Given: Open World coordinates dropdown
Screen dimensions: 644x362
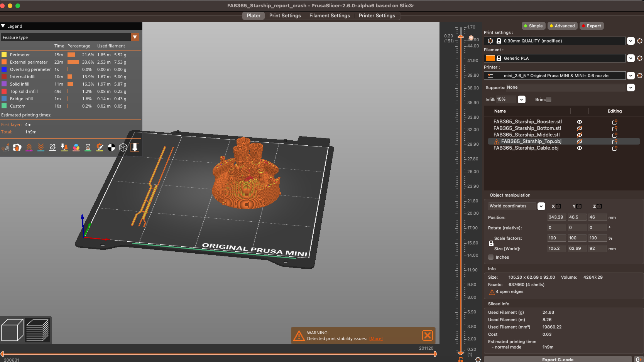Looking at the screenshot, I should (541, 206).
